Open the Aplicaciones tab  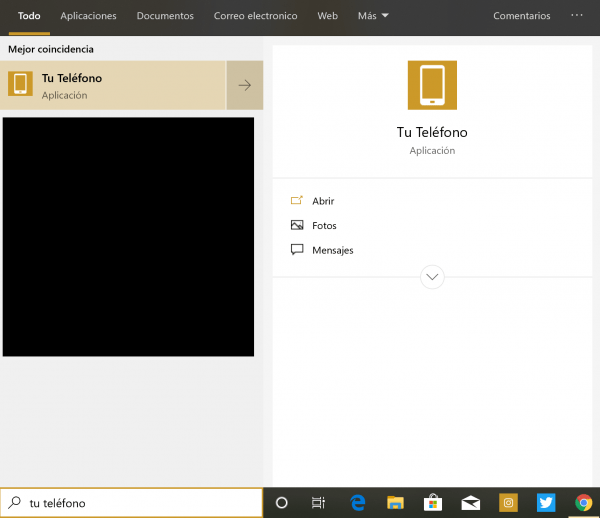88,16
